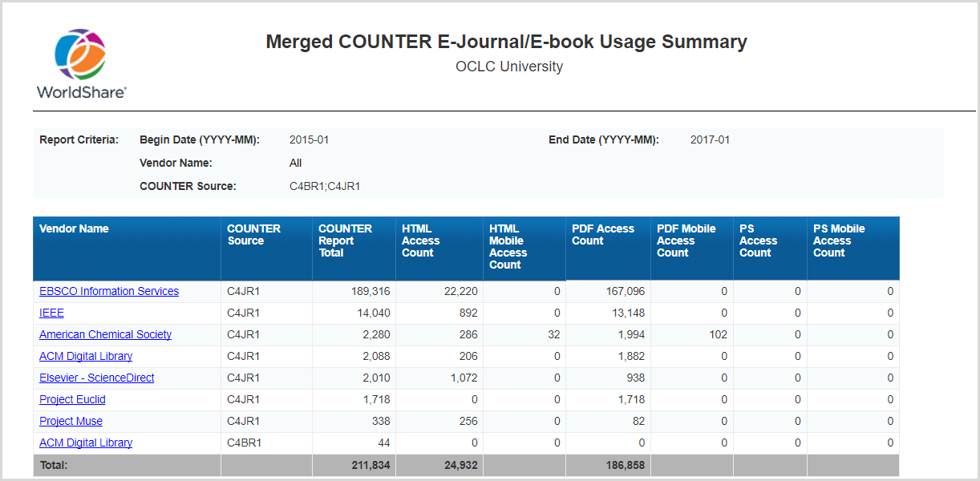Click Project Muse report total 338
This screenshot has height=481, width=980.
point(381,421)
